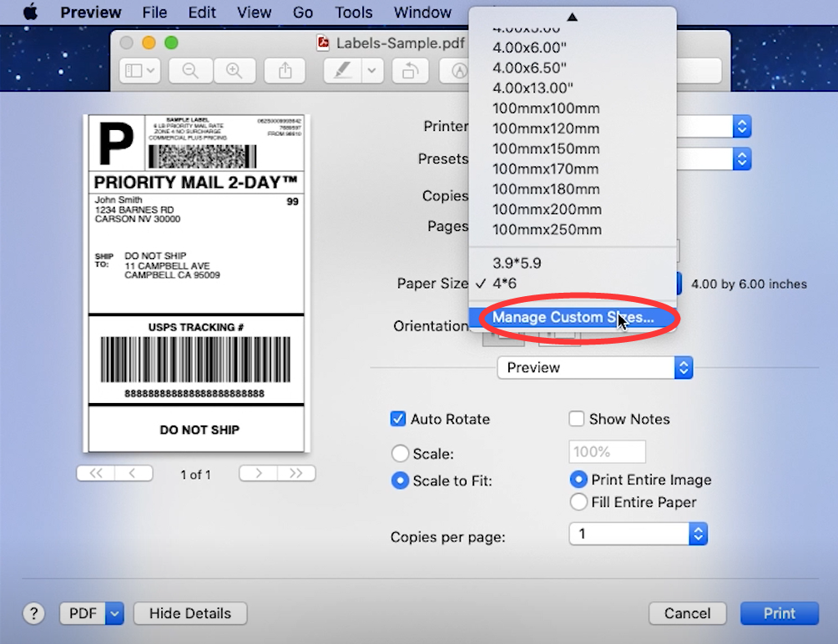Choose 100mmx120mm paper size
Image resolution: width=838 pixels, height=644 pixels.
click(x=546, y=128)
